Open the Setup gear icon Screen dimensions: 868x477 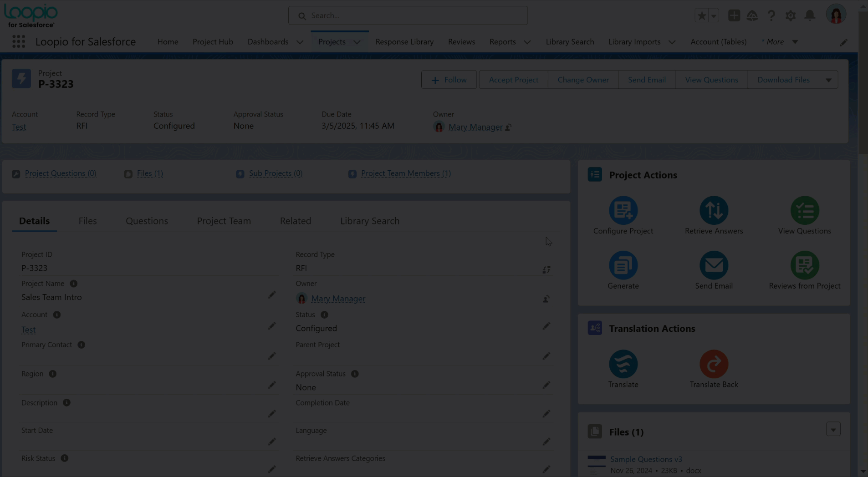(790, 15)
